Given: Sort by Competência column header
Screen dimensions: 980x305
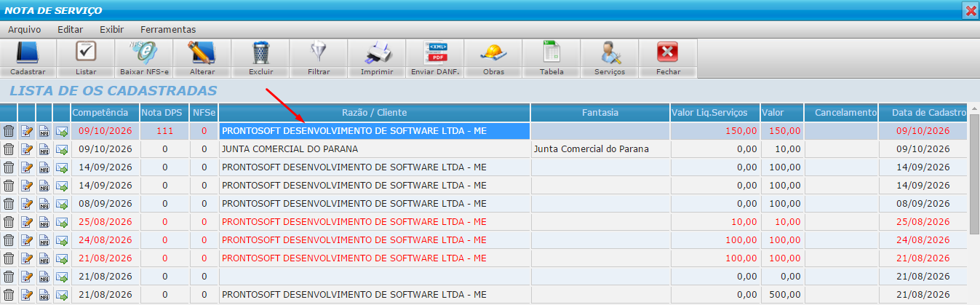Looking at the screenshot, I should 105,113.
